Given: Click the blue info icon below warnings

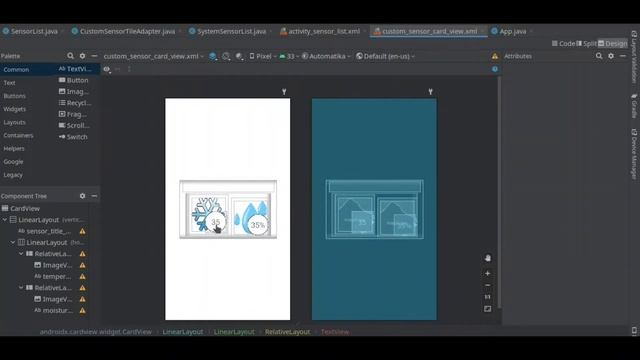Looking at the screenshot, I should 495,69.
